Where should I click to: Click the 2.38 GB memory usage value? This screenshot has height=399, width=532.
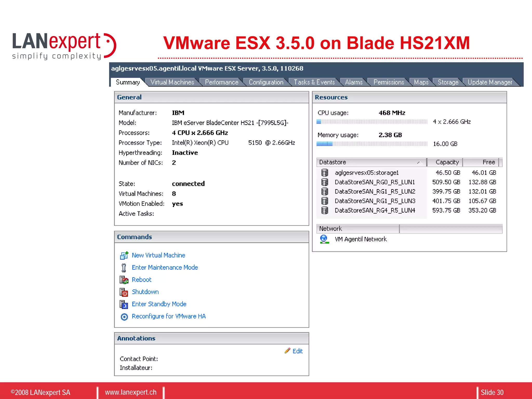click(390, 135)
